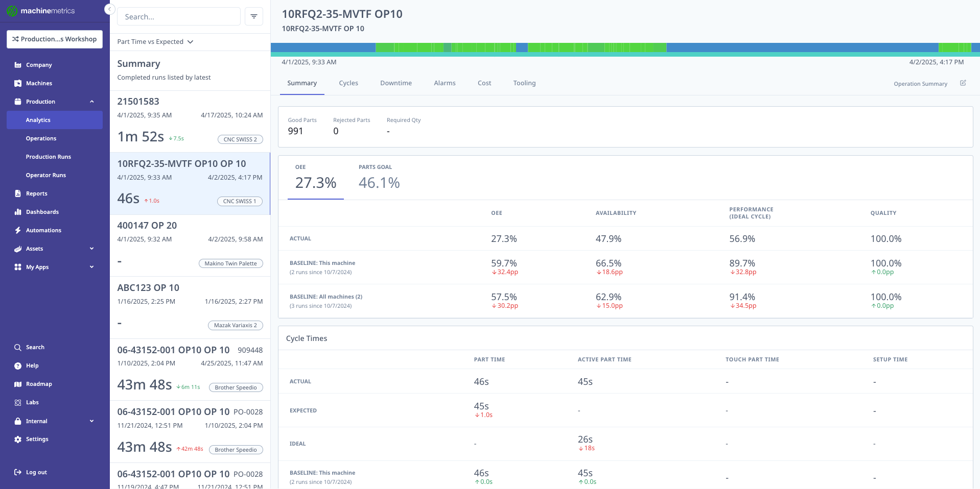This screenshot has height=489, width=980.
Task: Click the actual Performance value 56.9%
Action: click(x=742, y=239)
